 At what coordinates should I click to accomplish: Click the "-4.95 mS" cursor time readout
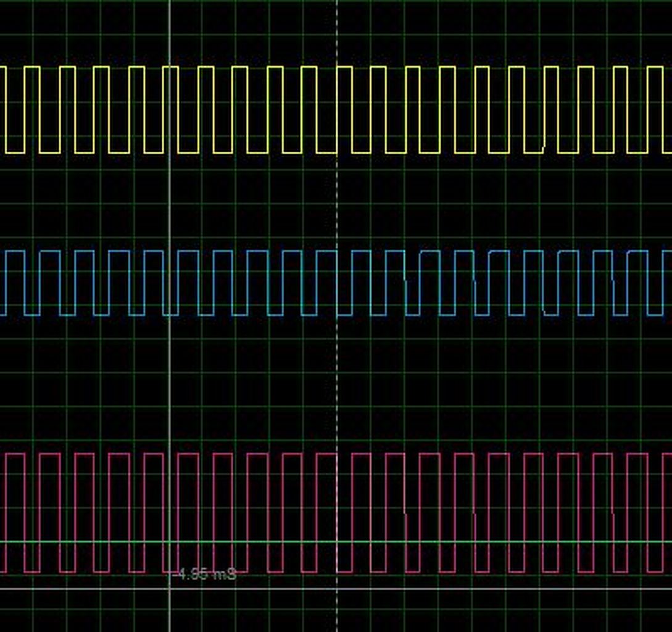pos(204,574)
